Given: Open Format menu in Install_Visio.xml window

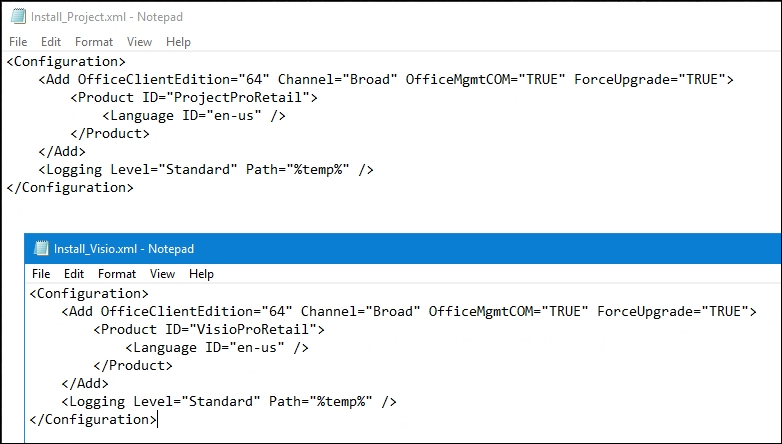Looking at the screenshot, I should pos(117,274).
